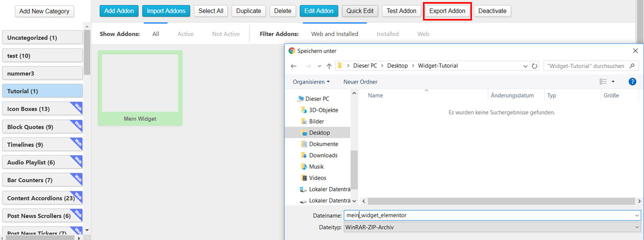
Task: Click the category list scrollbar
Action: [x=87, y=52]
